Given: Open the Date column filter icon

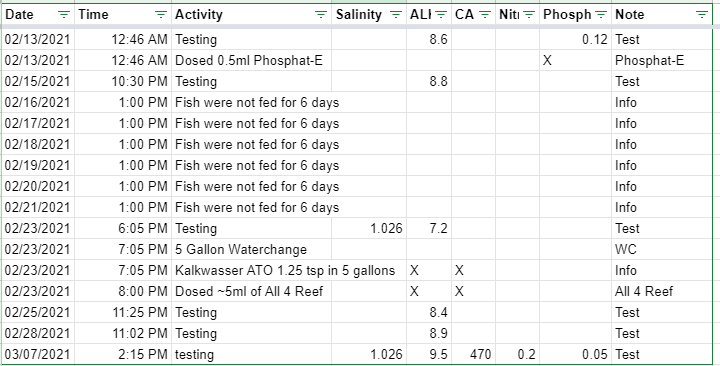Looking at the screenshot, I should click(64, 15).
